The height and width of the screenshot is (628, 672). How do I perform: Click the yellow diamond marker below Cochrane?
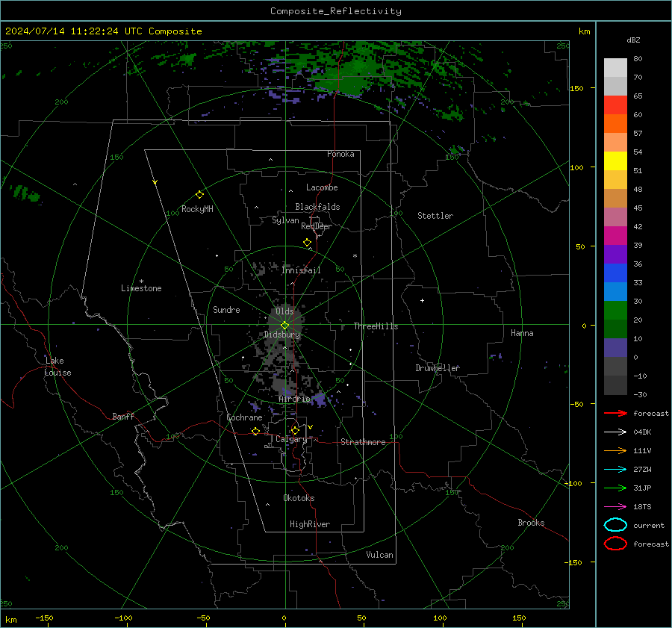(255, 431)
